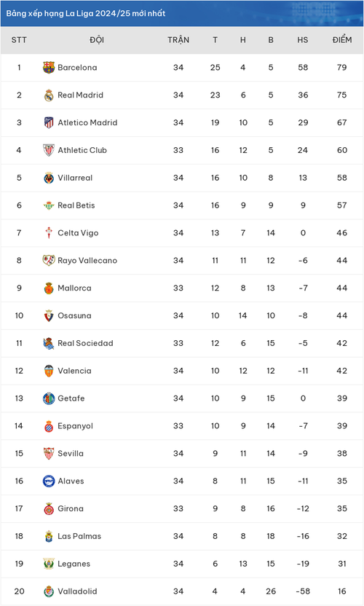This screenshot has height=606, width=364.
Task: Open the Rayo Vallecano team name
Action: click(87, 261)
